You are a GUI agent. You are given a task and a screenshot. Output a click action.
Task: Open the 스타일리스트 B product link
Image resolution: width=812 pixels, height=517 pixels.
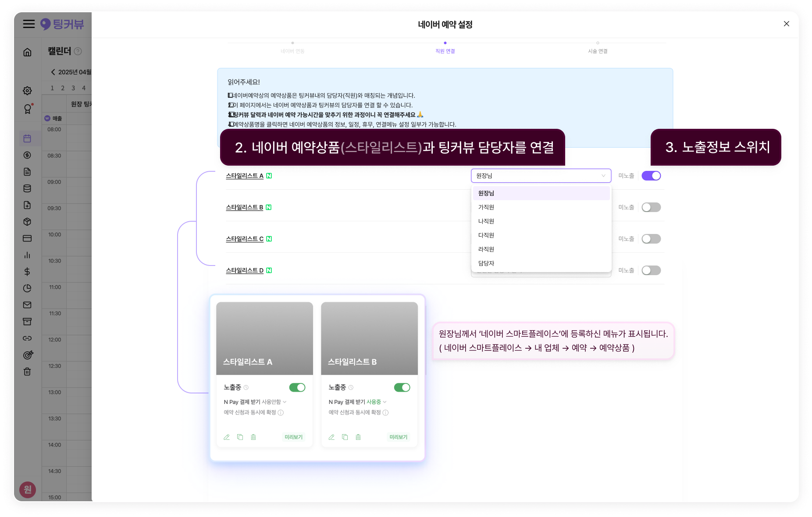(245, 207)
